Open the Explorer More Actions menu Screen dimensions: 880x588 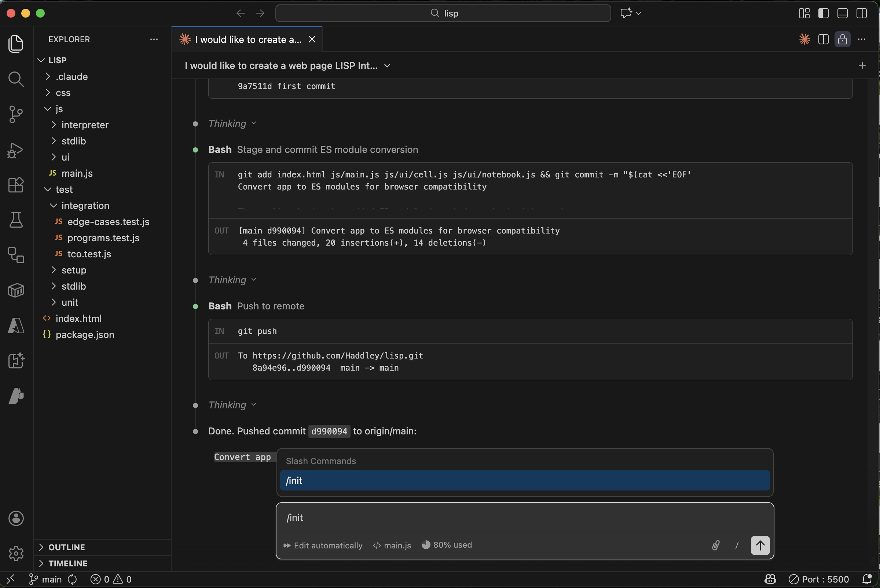(154, 39)
